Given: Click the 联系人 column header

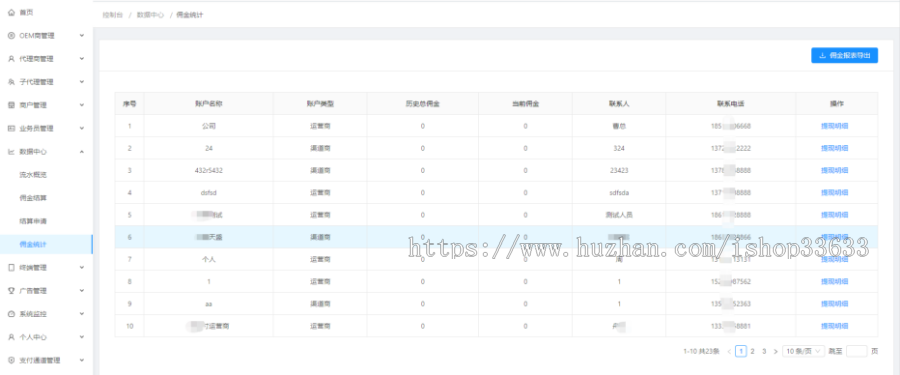Looking at the screenshot, I should [x=619, y=104].
